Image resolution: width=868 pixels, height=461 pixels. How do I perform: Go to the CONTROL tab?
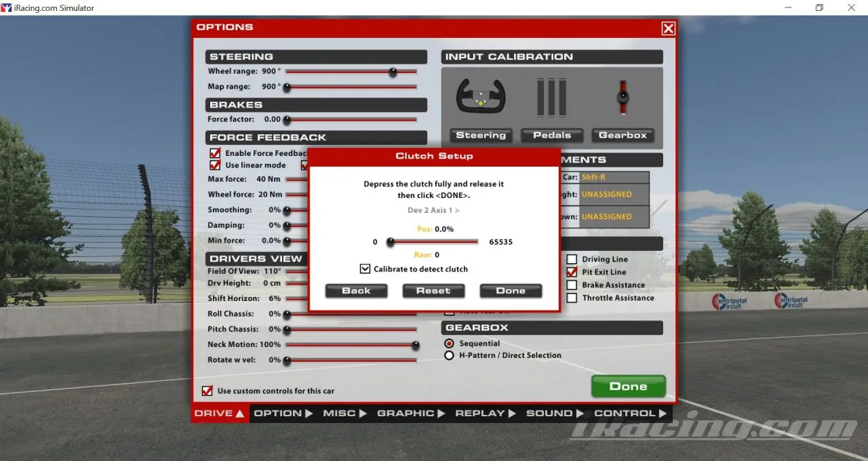pos(630,413)
